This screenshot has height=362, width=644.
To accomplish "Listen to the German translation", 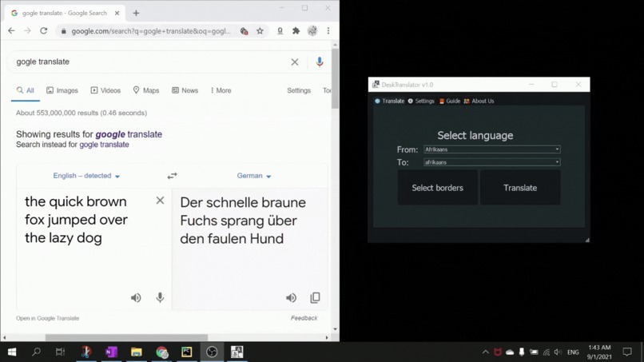I will [x=291, y=297].
